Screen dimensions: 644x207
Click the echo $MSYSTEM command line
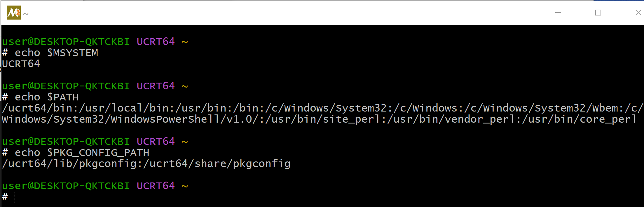coord(50,53)
